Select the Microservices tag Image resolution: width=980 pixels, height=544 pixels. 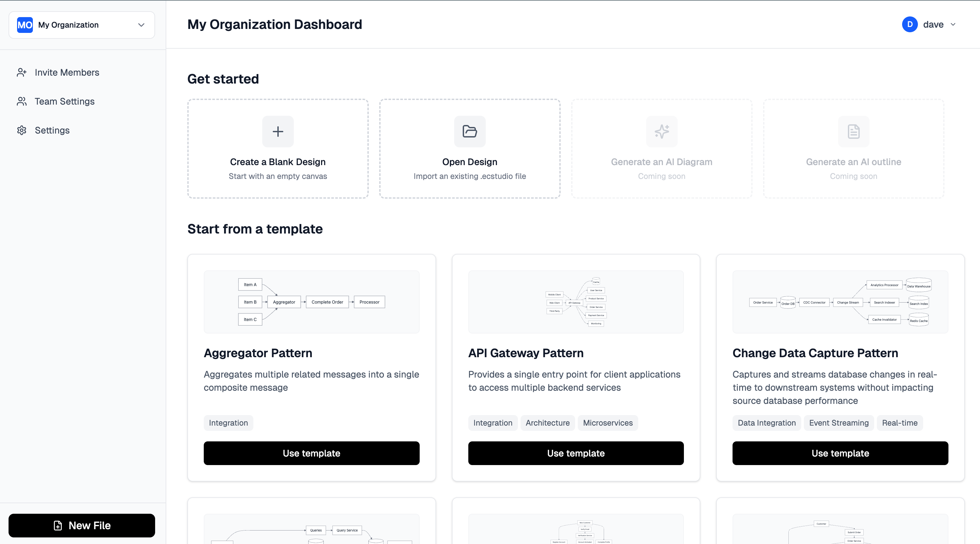(608, 423)
